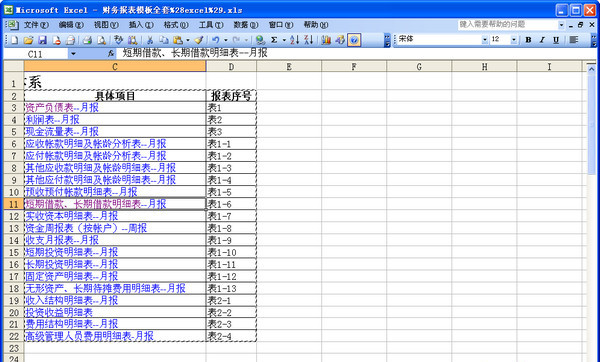Copy selection using the Copy icon

click(164, 40)
